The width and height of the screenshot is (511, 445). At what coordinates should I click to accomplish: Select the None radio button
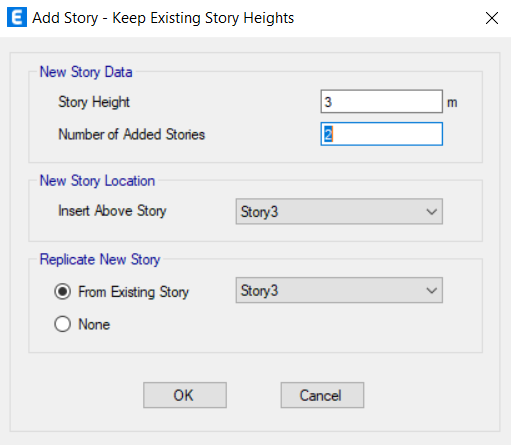tap(62, 324)
